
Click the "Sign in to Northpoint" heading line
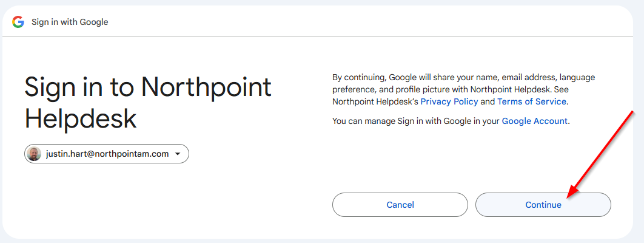[148, 87]
